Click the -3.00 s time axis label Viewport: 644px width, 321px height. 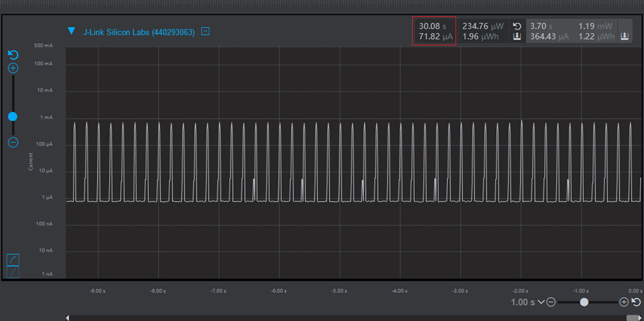[460, 291]
